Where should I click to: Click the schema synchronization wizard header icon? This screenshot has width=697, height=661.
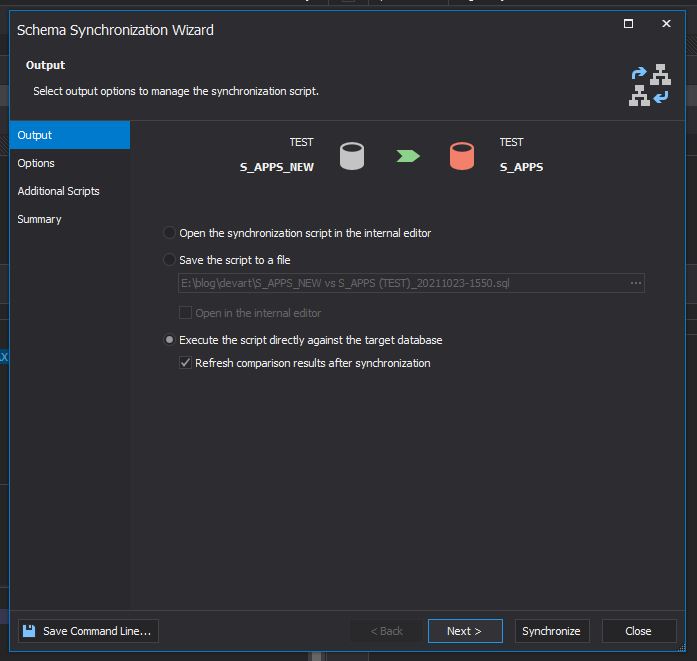click(649, 85)
